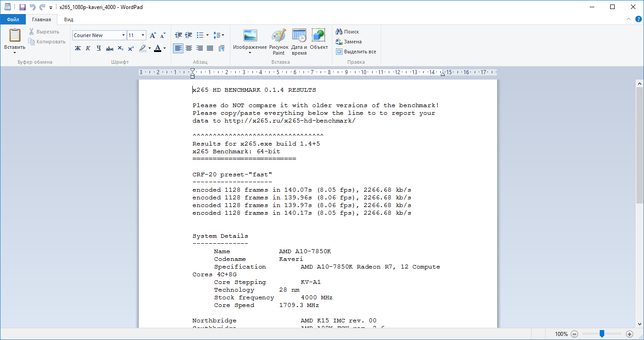
Task: Apply strikethrough formatting
Action: pyautogui.click(x=109, y=48)
